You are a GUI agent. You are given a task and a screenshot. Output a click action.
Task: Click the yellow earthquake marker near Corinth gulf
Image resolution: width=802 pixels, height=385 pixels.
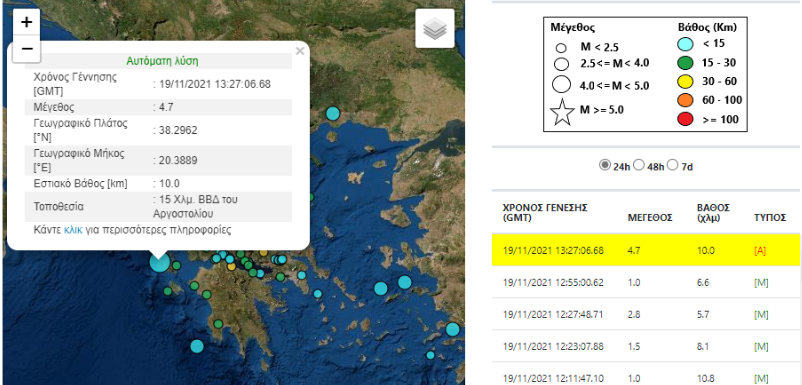click(x=231, y=266)
